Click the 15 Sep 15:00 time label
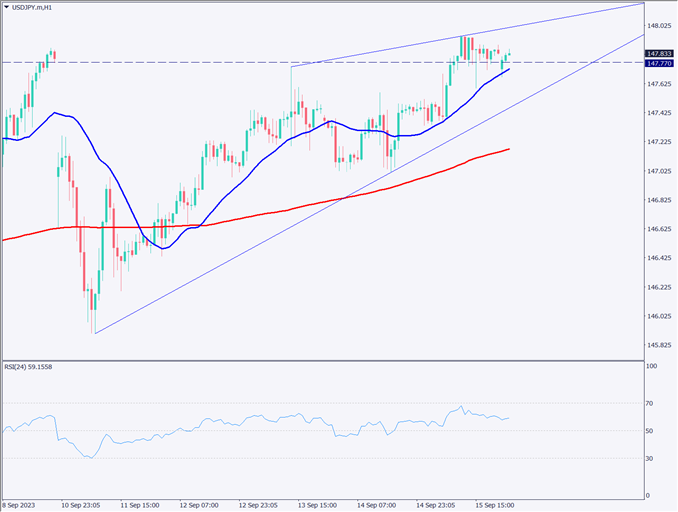 click(493, 504)
